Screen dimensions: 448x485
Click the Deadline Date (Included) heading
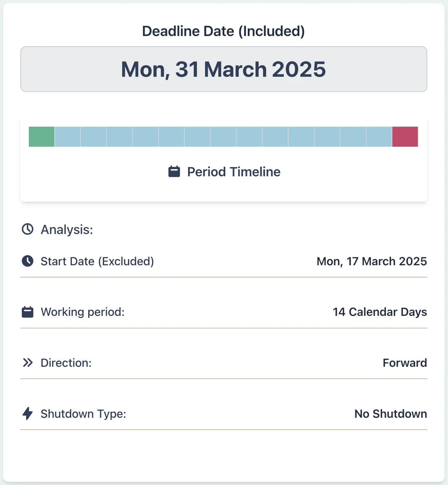pos(223,31)
